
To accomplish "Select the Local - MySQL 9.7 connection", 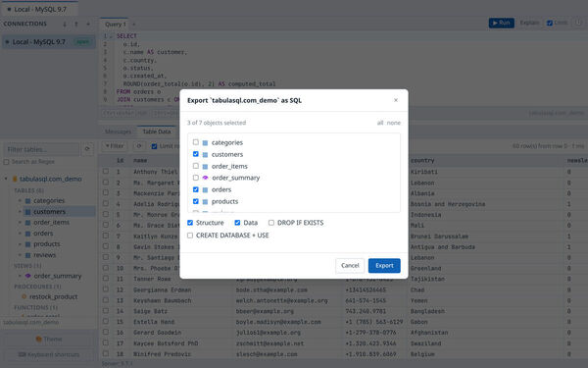I will [x=49, y=41].
